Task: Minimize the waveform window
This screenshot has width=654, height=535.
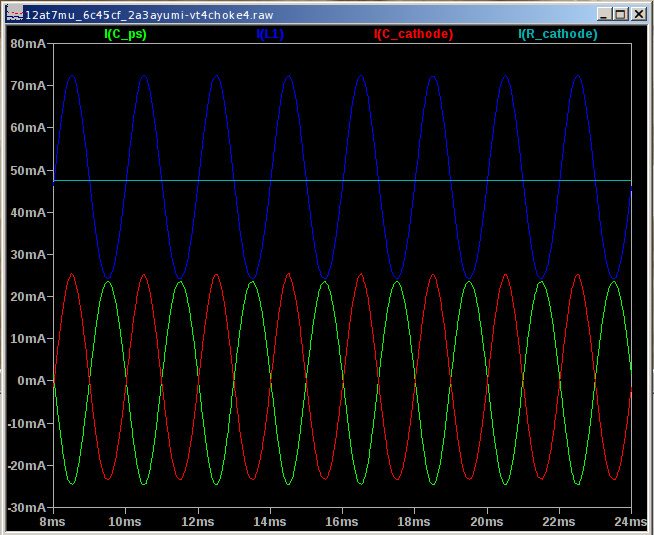Action: [x=604, y=14]
